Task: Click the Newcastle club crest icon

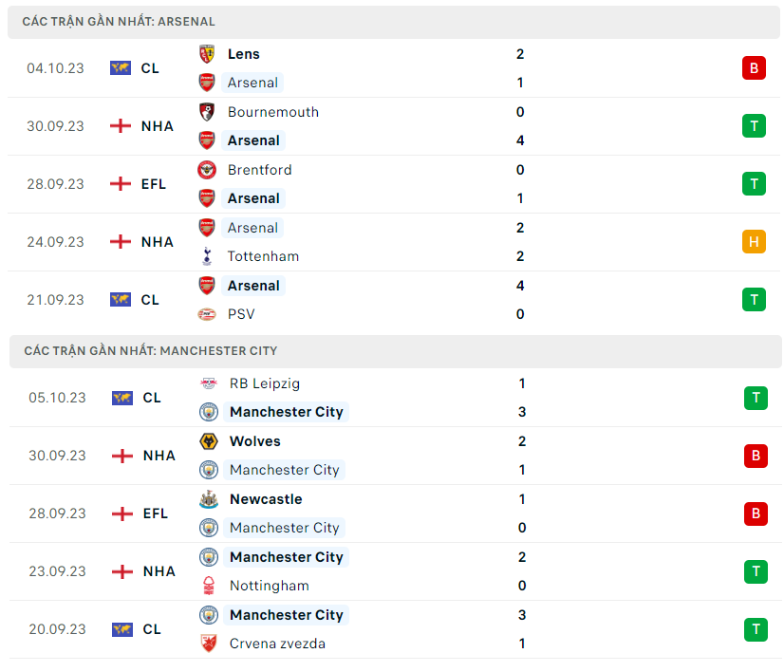Action: click(209, 499)
